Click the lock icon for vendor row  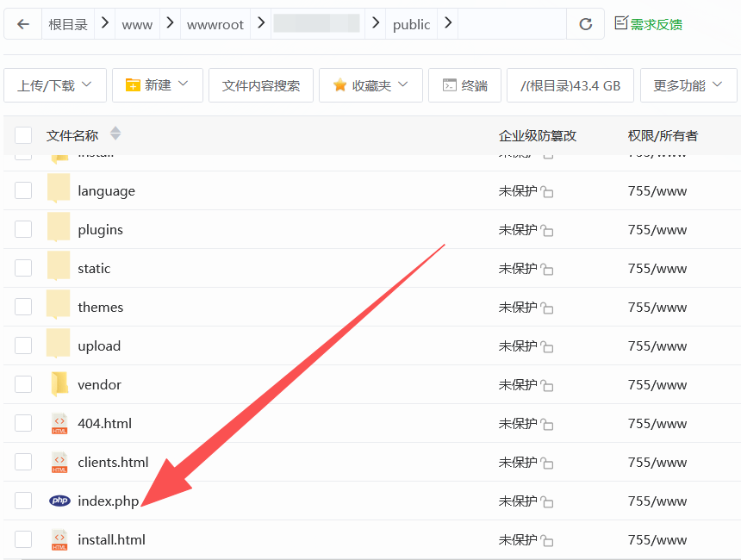[x=547, y=385]
